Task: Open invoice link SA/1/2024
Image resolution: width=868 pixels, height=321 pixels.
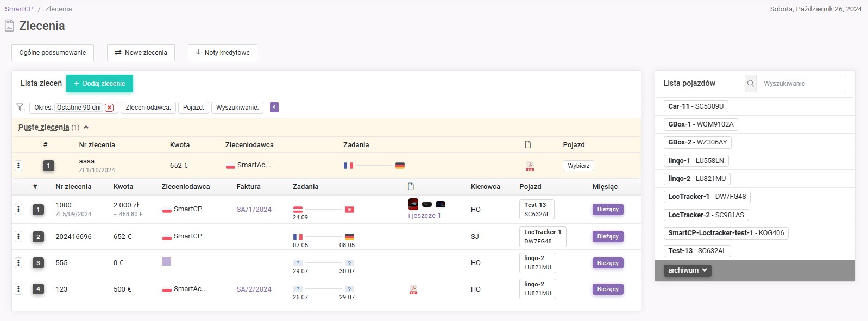Action: pos(254,209)
